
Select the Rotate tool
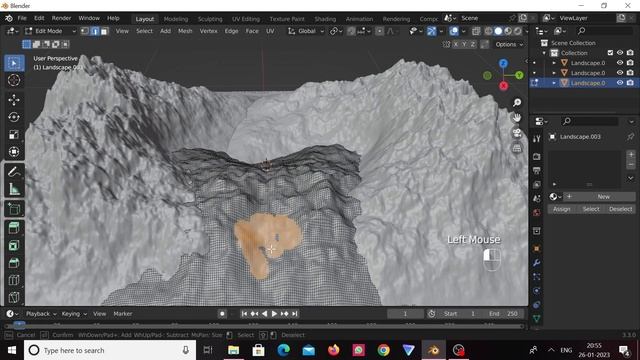14,117
